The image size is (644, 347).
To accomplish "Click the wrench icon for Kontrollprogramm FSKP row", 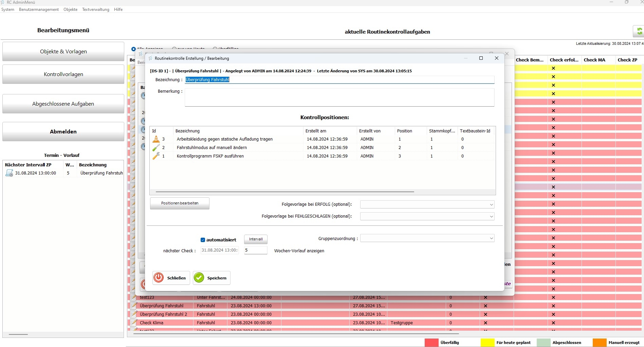I will pos(156,156).
